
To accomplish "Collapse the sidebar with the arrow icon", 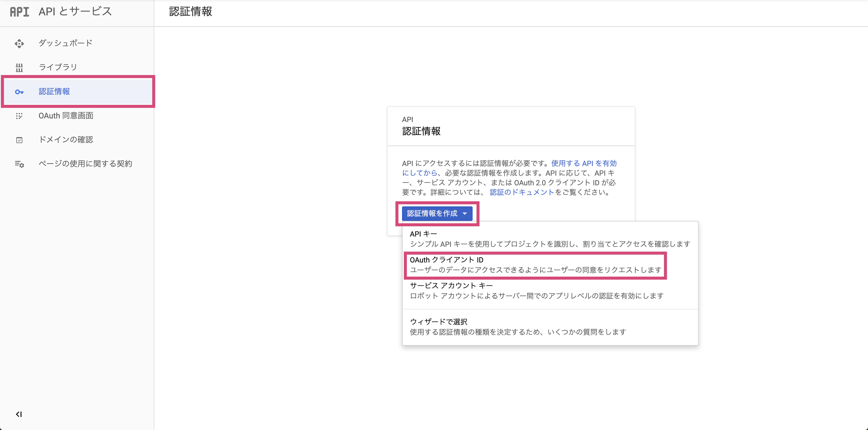I will tap(19, 414).
